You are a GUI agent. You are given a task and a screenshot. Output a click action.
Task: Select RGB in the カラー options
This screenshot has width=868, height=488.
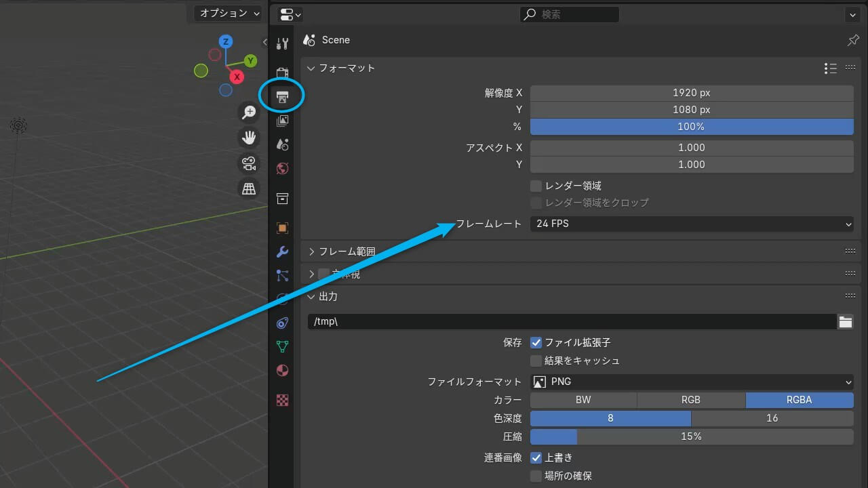click(x=690, y=400)
